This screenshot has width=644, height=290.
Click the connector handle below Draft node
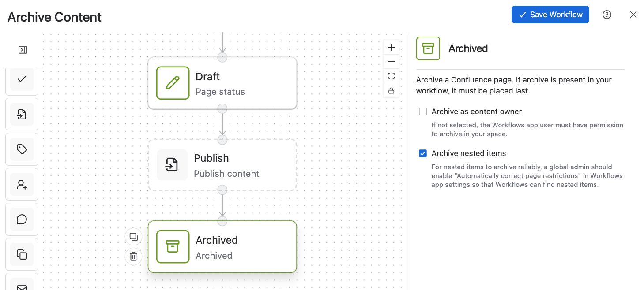222,108
